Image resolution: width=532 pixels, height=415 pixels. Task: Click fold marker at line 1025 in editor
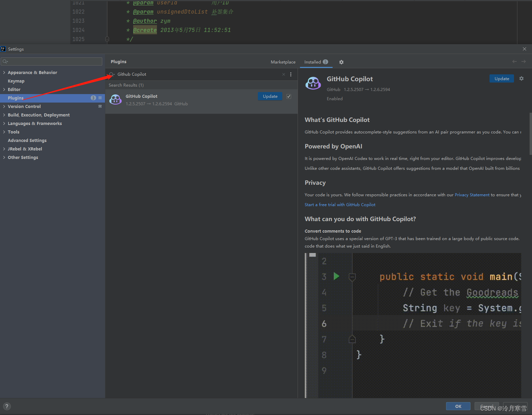coord(107,39)
